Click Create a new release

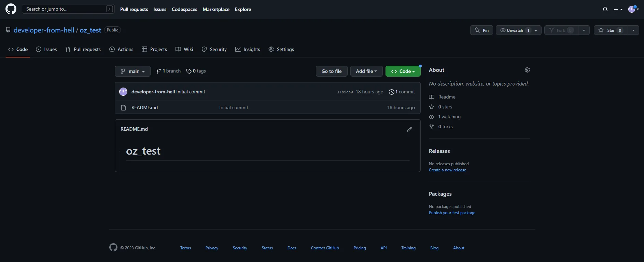point(447,170)
